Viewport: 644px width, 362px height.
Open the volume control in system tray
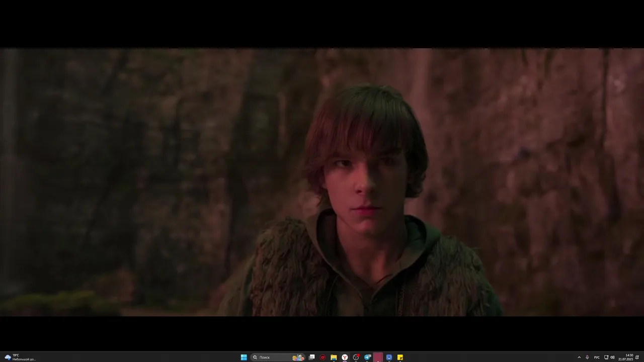click(x=612, y=357)
